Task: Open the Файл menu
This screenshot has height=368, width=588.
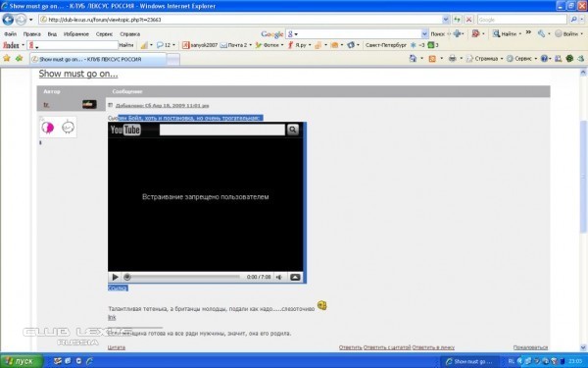Action: (x=10, y=34)
